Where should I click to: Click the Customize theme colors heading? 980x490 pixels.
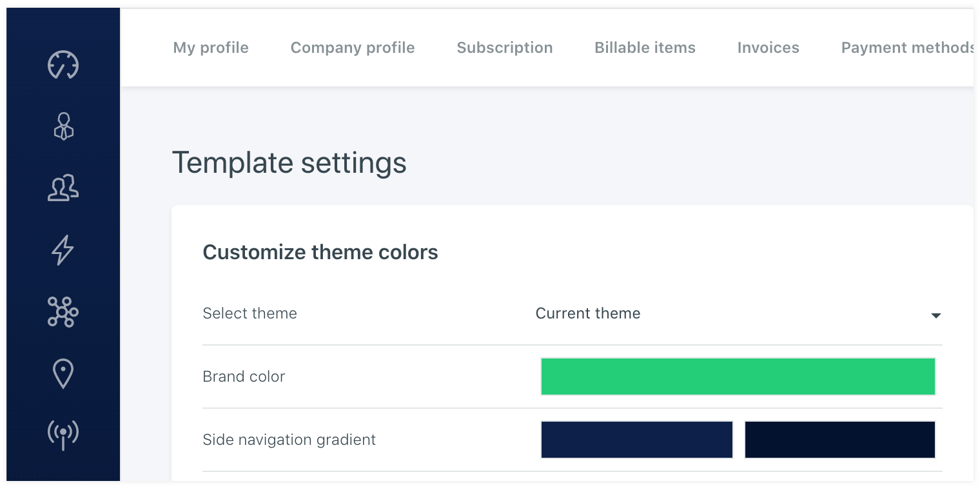coord(320,252)
